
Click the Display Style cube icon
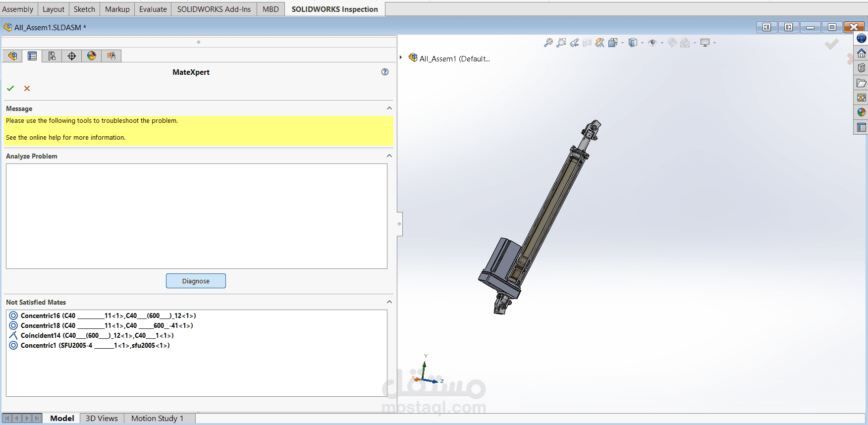pyautogui.click(x=633, y=43)
